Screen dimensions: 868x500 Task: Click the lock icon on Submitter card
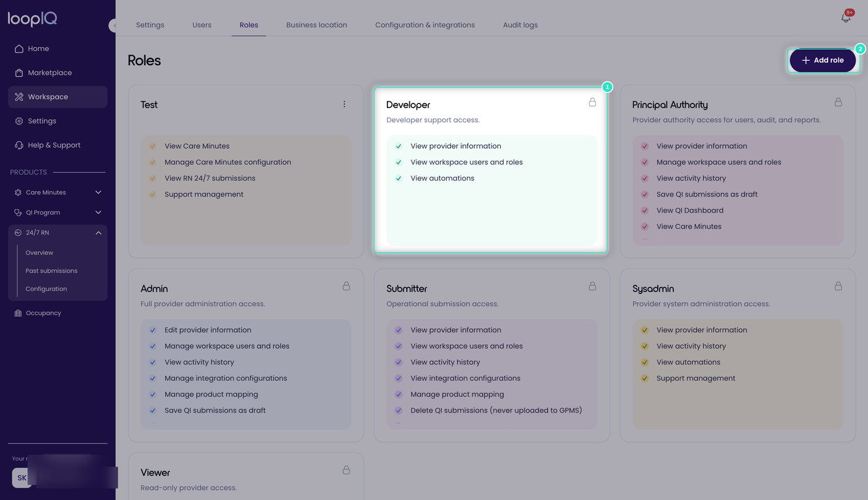pos(592,286)
